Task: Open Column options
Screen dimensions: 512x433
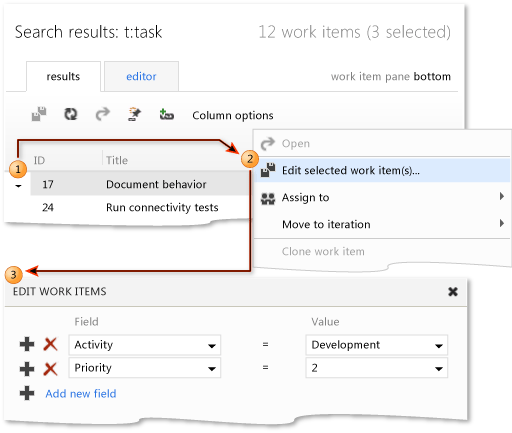Action: pos(233,115)
